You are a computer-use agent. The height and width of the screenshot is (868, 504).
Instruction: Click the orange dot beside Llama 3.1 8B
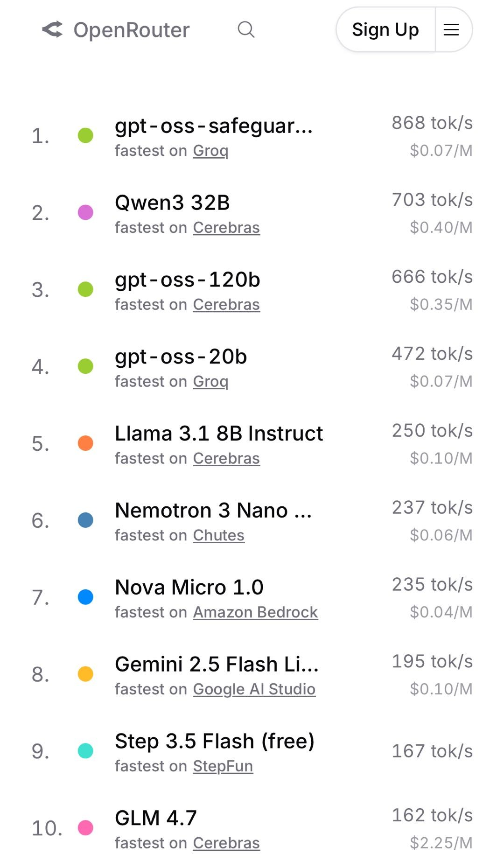point(85,443)
